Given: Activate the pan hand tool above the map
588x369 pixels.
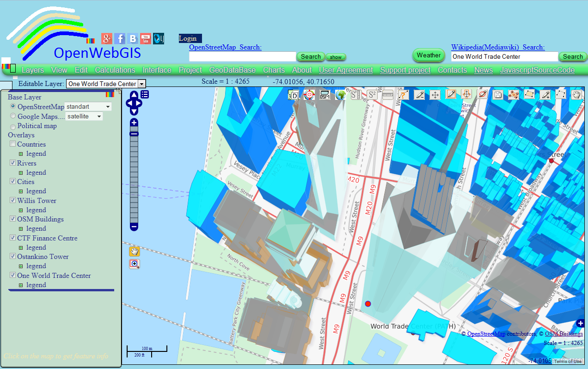Looking at the screenshot, I should pos(134,251).
